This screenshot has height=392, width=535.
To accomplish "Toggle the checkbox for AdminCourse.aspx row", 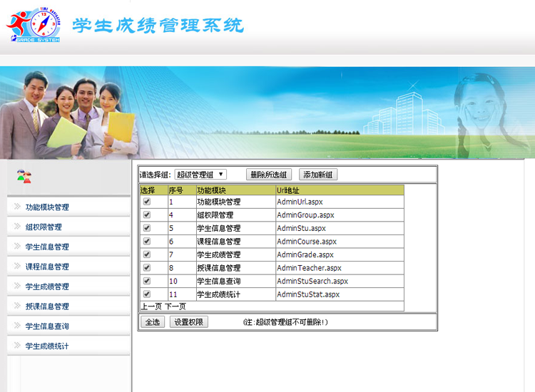I will pyautogui.click(x=147, y=242).
